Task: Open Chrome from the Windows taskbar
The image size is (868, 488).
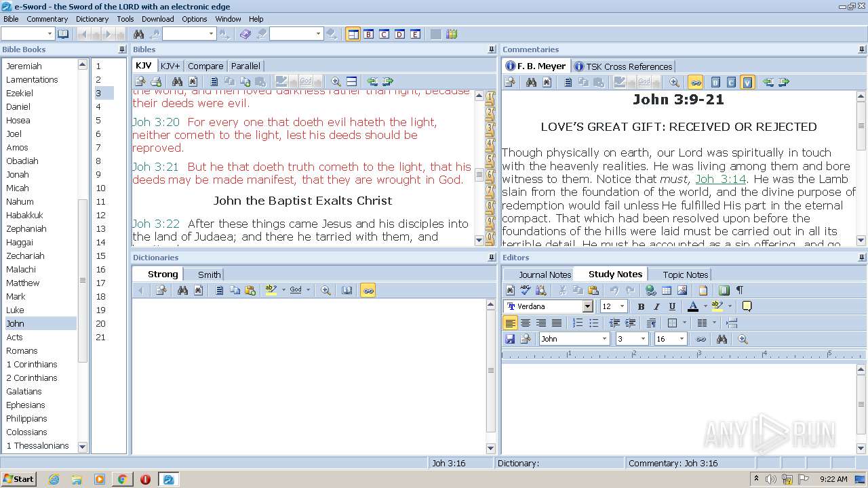Action: pyautogui.click(x=122, y=479)
